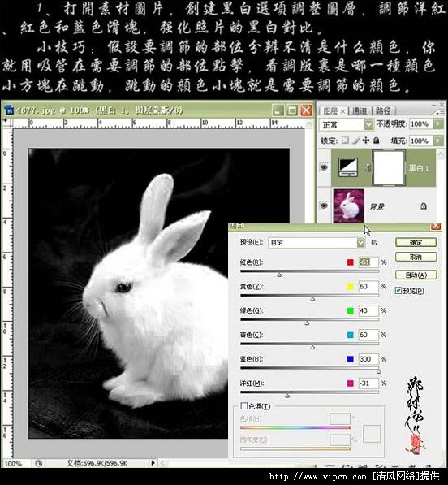Confirm with the 确定 button
Viewport: 448px width, 485px height.
pos(416,242)
